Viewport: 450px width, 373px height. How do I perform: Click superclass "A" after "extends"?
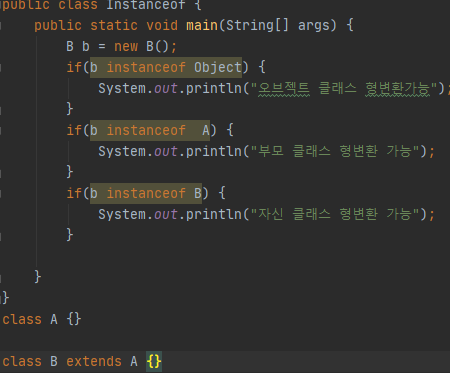click(x=134, y=361)
